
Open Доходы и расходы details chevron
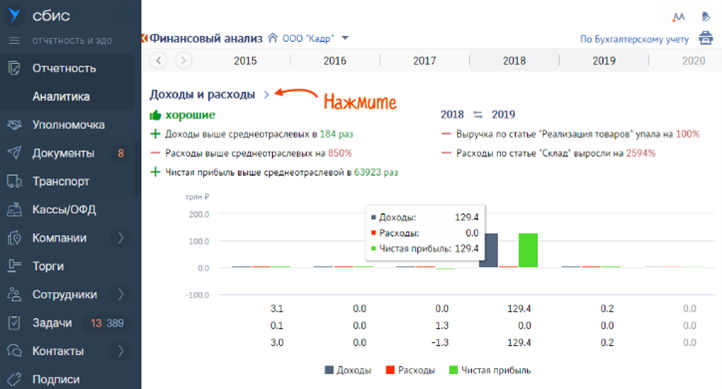(x=266, y=95)
